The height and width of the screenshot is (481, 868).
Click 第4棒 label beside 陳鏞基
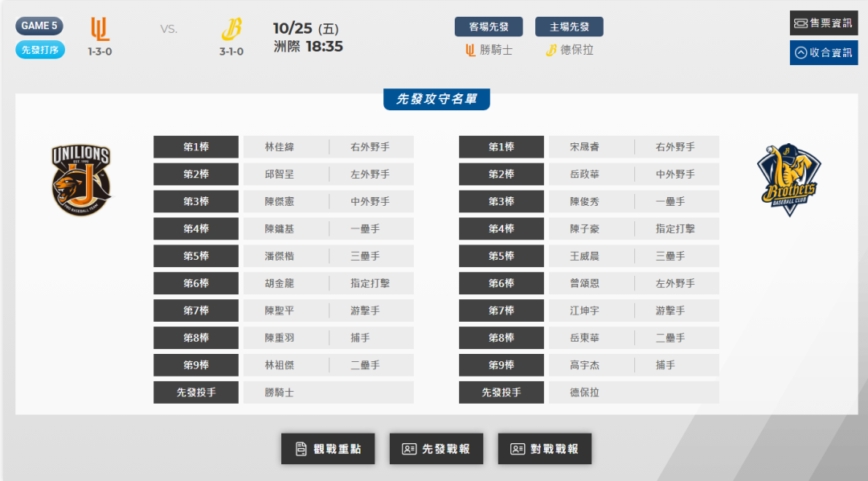click(196, 229)
